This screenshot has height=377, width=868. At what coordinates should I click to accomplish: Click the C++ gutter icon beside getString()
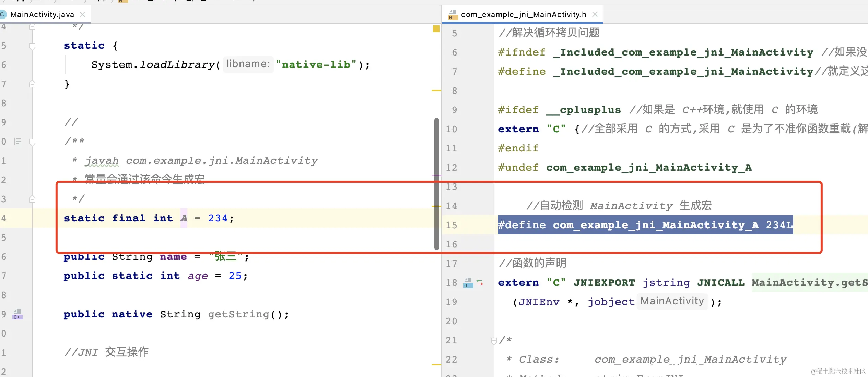pos(17,314)
